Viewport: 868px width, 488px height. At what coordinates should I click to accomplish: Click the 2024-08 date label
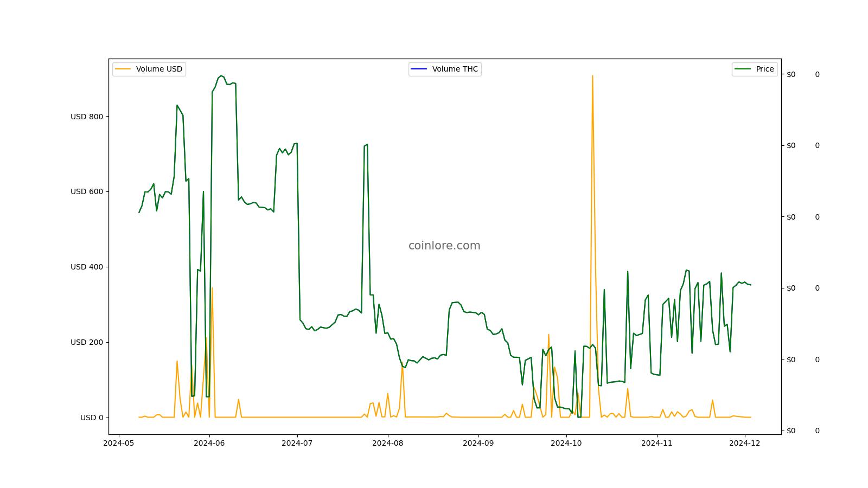tap(387, 443)
